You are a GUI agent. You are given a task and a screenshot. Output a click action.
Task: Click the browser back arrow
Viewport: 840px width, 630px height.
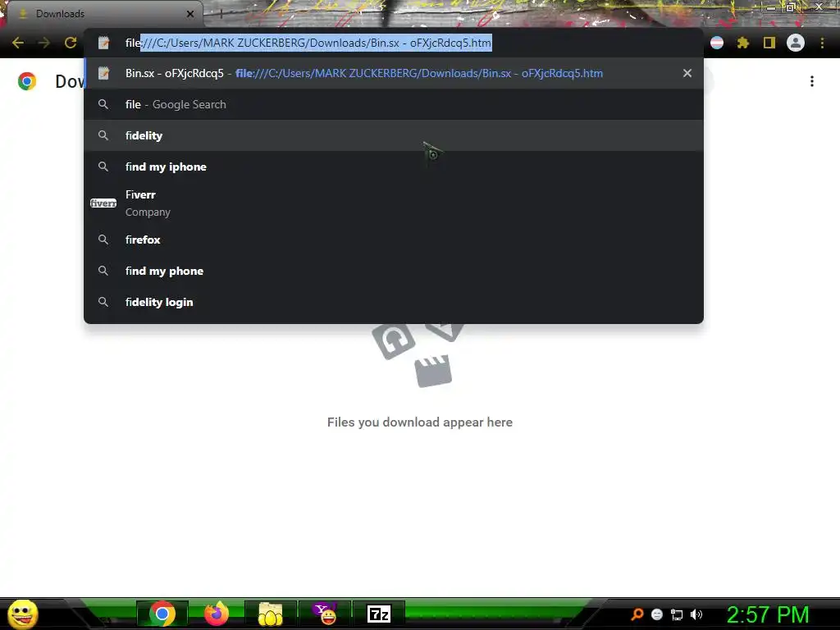[x=18, y=43]
